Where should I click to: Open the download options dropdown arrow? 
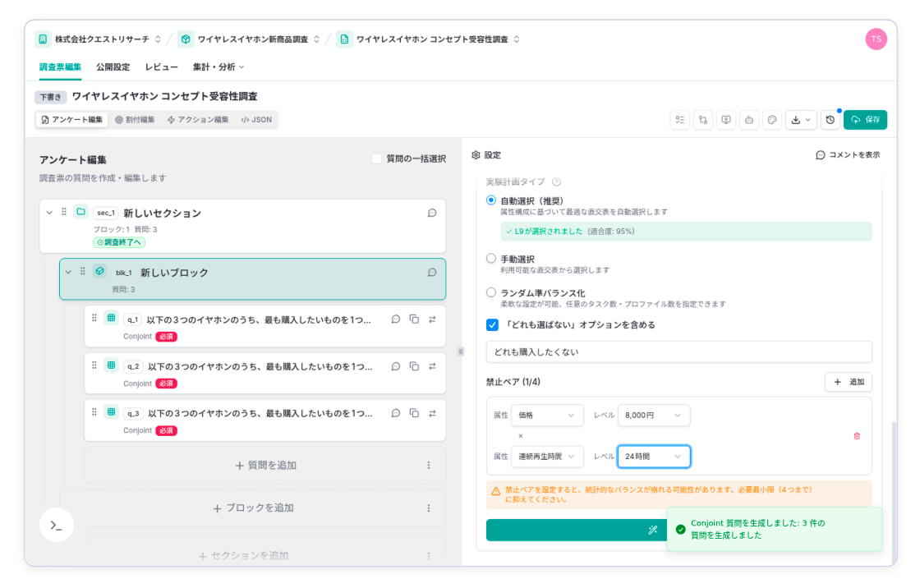click(x=808, y=120)
